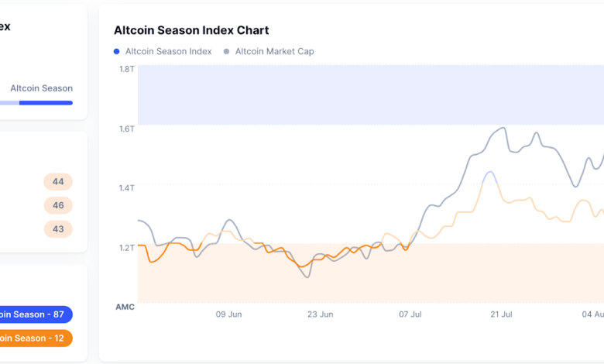Viewport: 604px width, 364px height.
Task: Toggle the Altcoin Market Cap legend dot
Action: point(226,52)
